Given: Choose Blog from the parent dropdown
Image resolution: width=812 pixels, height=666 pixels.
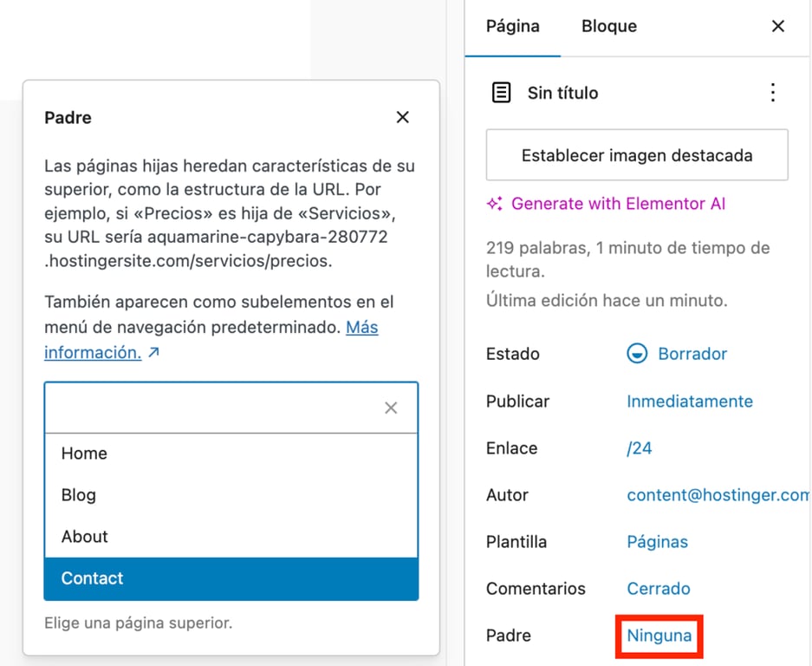Looking at the screenshot, I should pyautogui.click(x=79, y=494).
